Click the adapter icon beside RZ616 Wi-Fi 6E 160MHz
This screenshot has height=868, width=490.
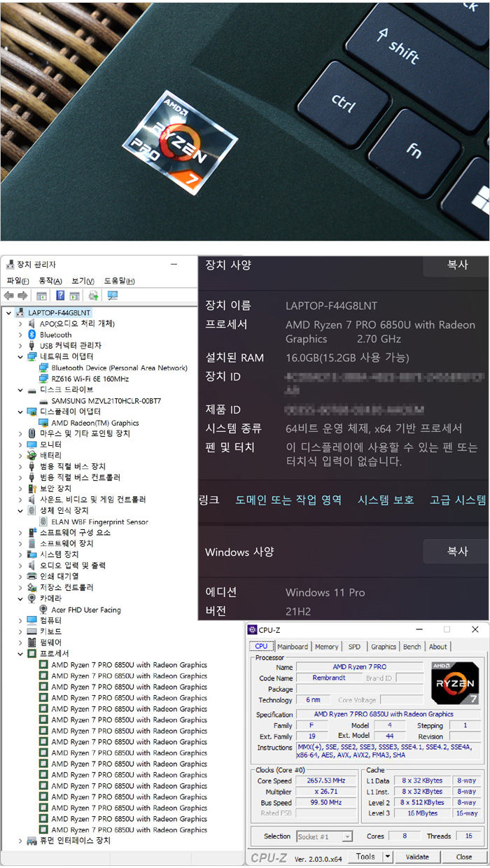[x=44, y=379]
